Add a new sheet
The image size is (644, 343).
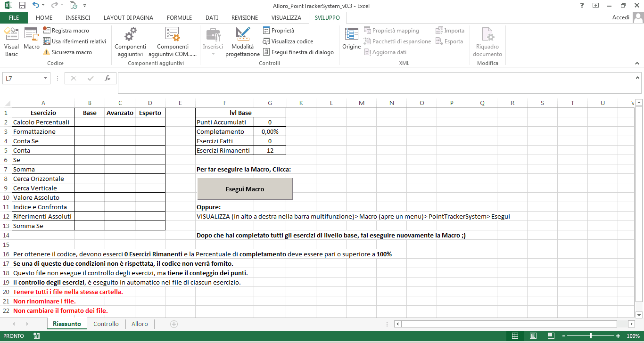(x=174, y=324)
